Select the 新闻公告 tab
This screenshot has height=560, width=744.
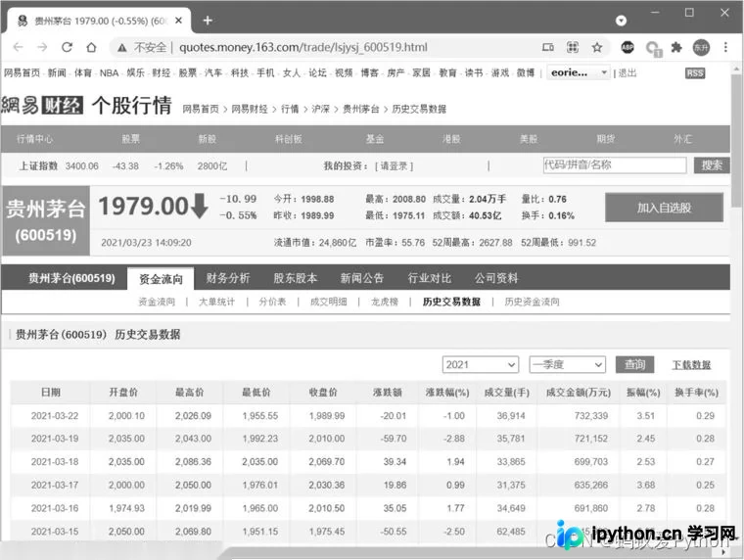point(362,278)
